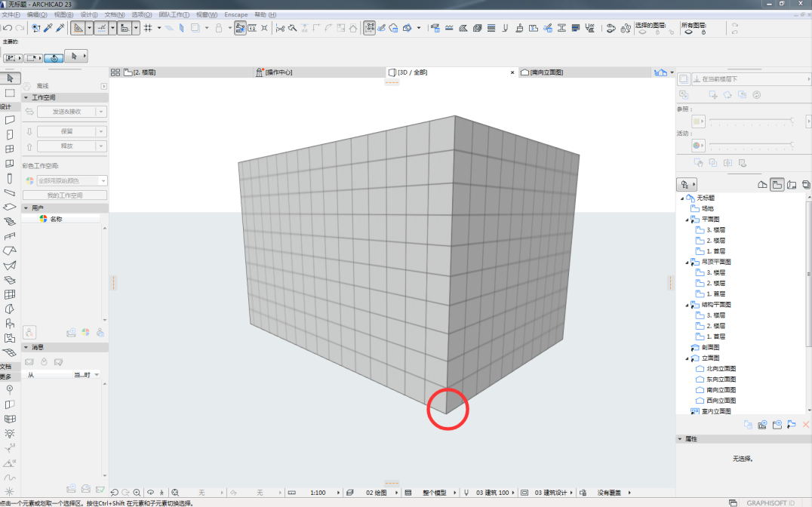Open the Publisher Sets icon in navigator
Screen dimensions: 812x507
806,184
